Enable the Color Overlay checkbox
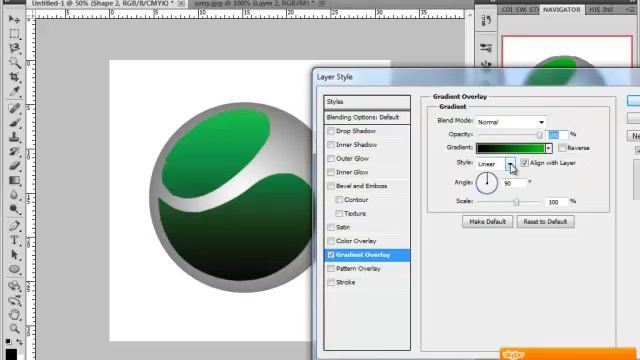The image size is (640, 360). click(x=331, y=241)
